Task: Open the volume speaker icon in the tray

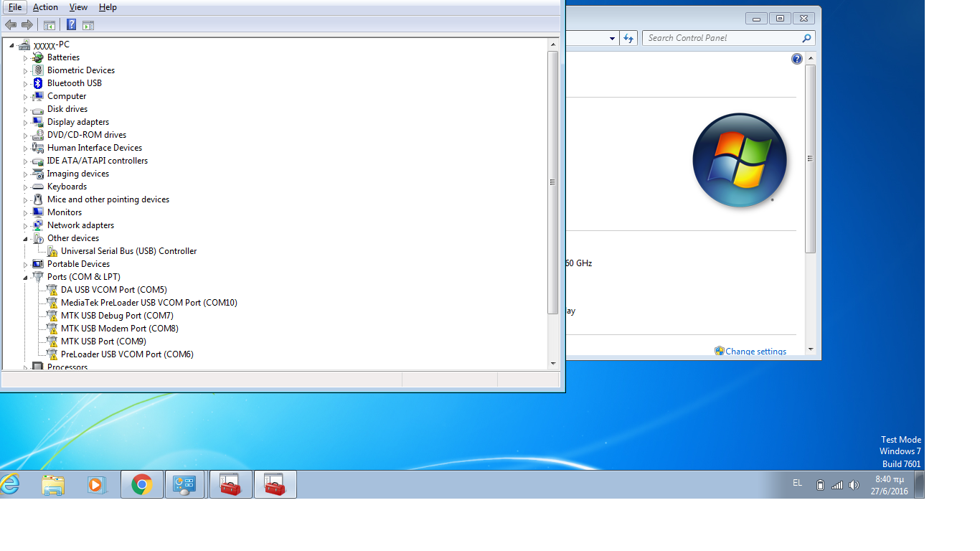Action: click(x=854, y=485)
